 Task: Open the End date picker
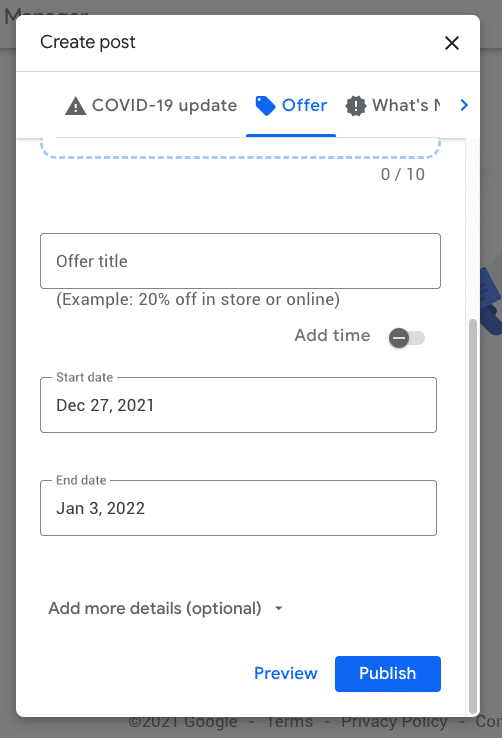(239, 508)
